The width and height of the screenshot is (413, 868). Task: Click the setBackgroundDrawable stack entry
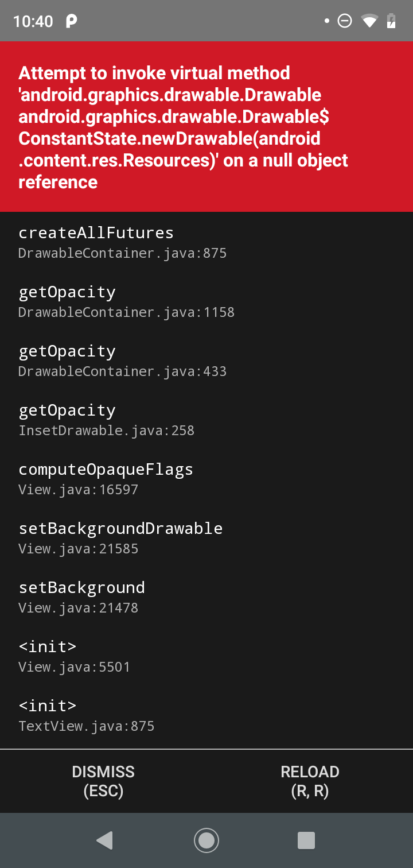click(x=120, y=537)
